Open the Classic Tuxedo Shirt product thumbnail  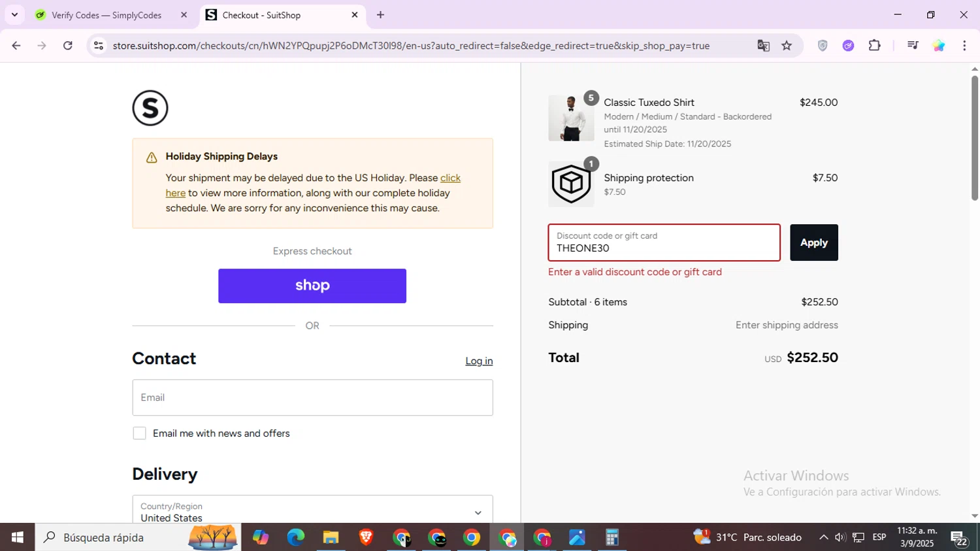pos(571,118)
